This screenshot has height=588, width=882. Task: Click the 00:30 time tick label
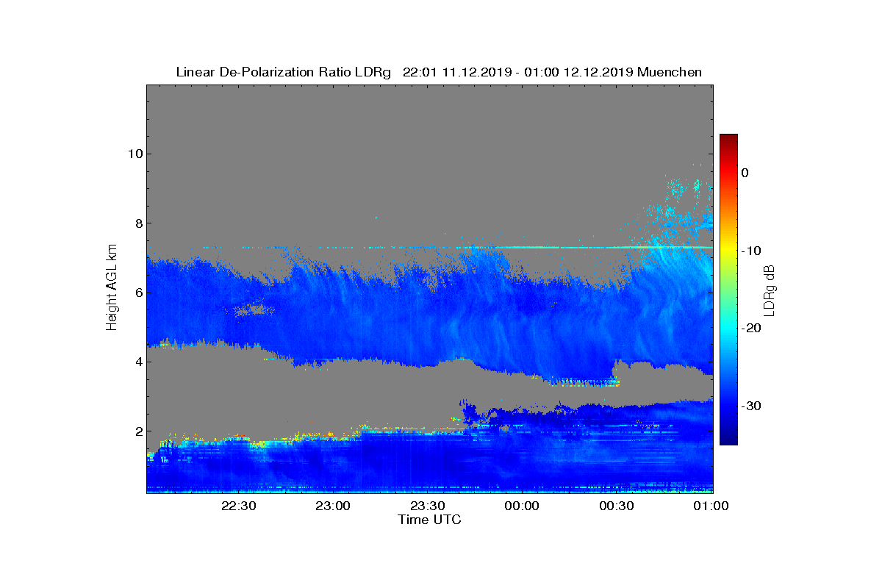(617, 506)
